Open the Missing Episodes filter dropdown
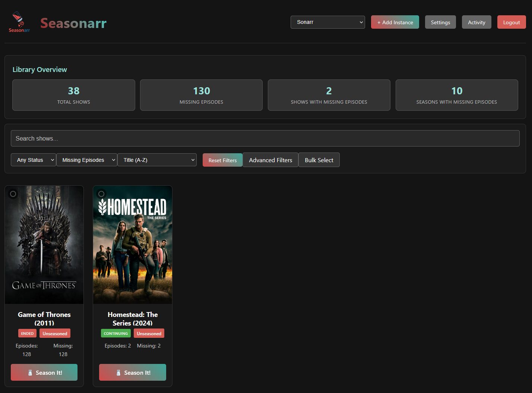The height and width of the screenshot is (393, 532). (87, 160)
